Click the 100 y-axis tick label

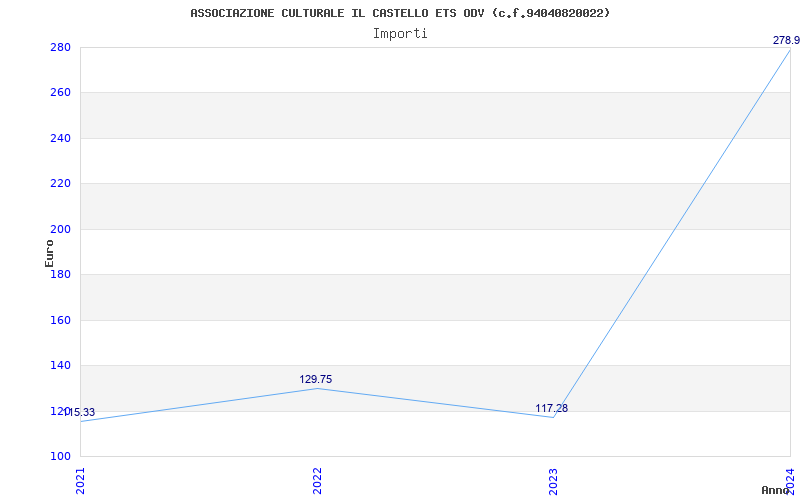click(x=60, y=456)
